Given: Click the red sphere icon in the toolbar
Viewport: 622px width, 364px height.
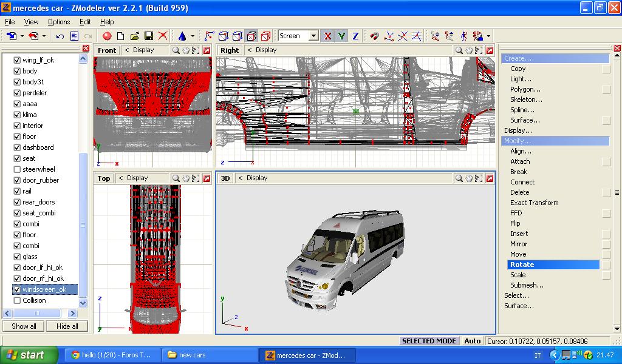Looking at the screenshot, I should click(x=107, y=36).
